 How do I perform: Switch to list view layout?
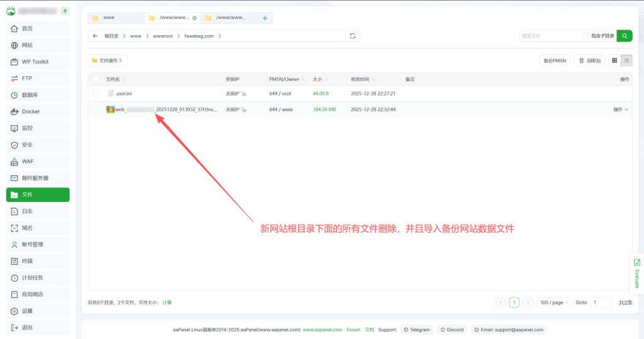pyautogui.click(x=626, y=60)
